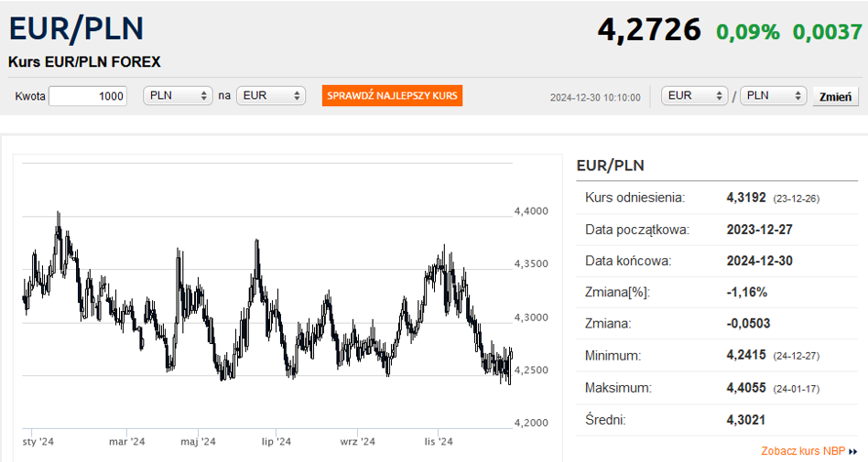Click the Średni value 4,3021

(746, 420)
